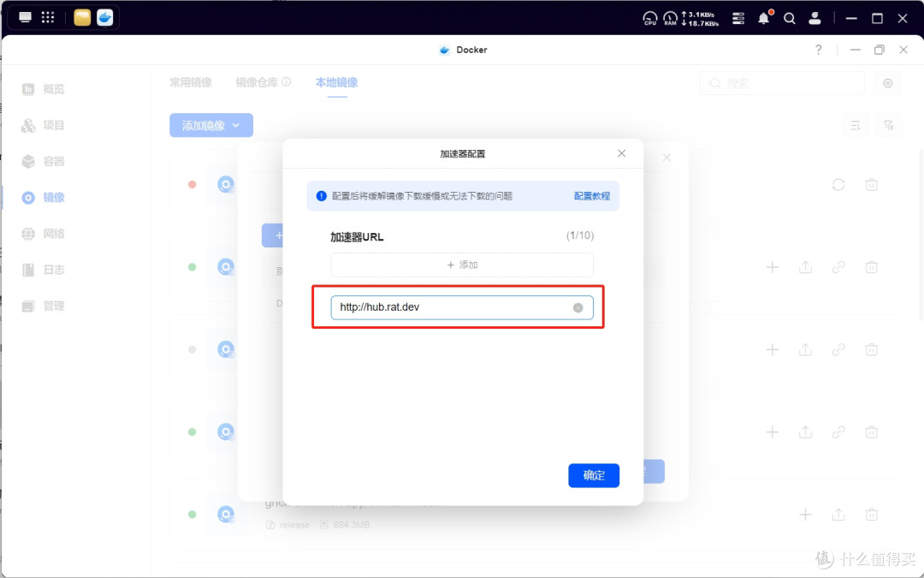Delete the grey-dot image row

871,349
